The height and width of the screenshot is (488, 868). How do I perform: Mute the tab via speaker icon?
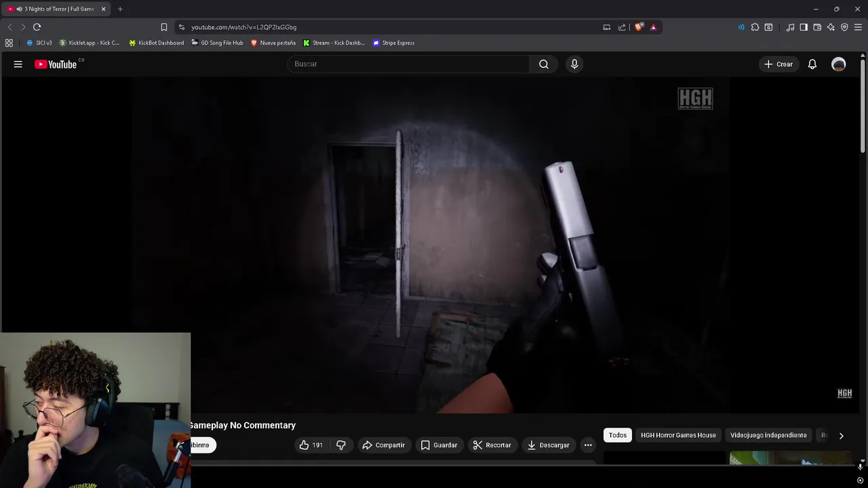pyautogui.click(x=19, y=9)
